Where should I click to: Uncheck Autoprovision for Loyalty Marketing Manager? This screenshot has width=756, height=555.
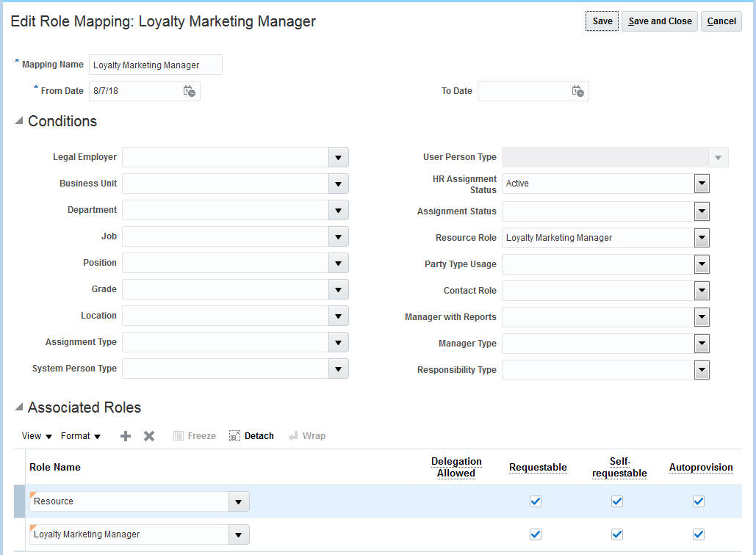699,534
